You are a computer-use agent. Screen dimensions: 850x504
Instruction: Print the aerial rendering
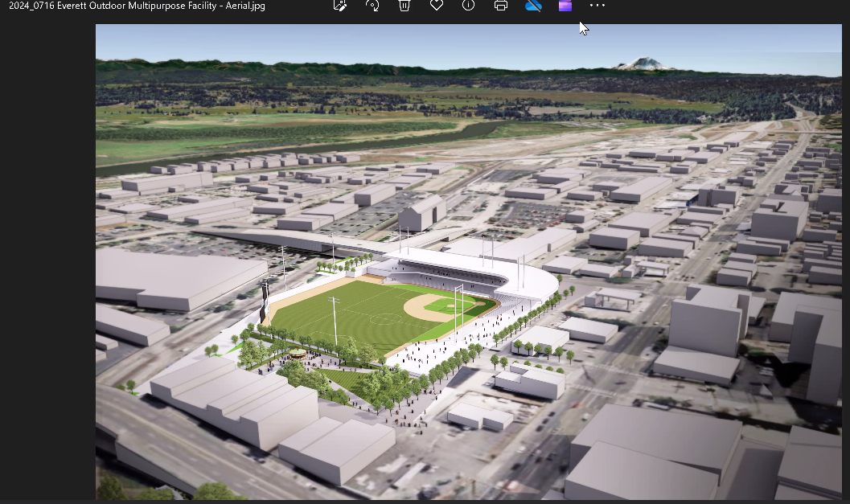[x=501, y=6]
